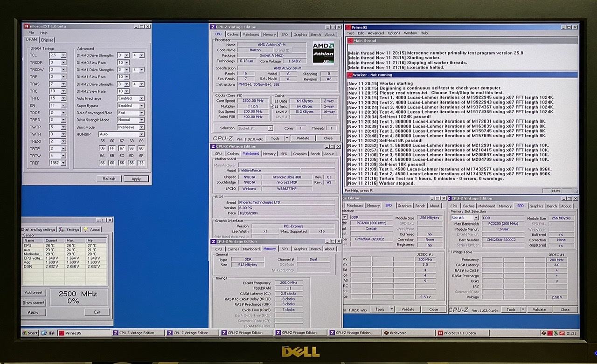Click Exit button in 8rdavcore
Image resolution: width=597 pixels, height=364 pixels.
click(x=97, y=312)
